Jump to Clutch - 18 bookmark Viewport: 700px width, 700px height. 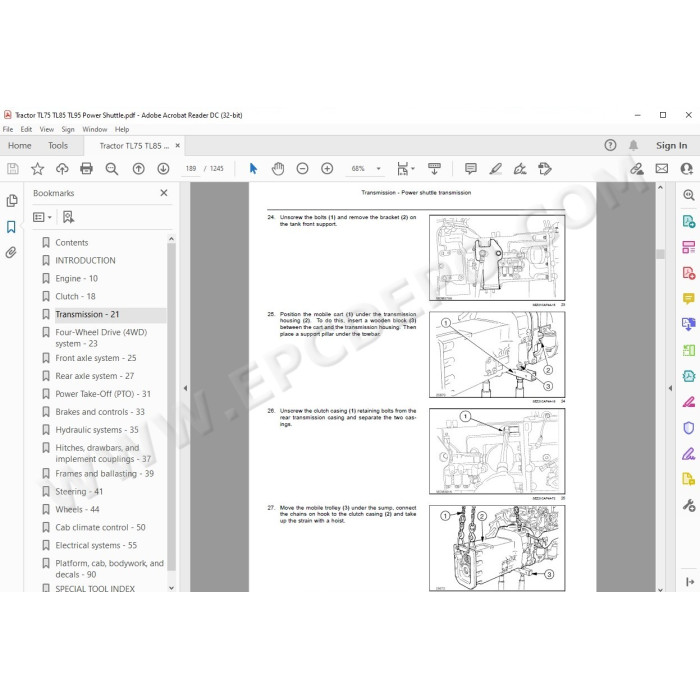[x=75, y=296]
